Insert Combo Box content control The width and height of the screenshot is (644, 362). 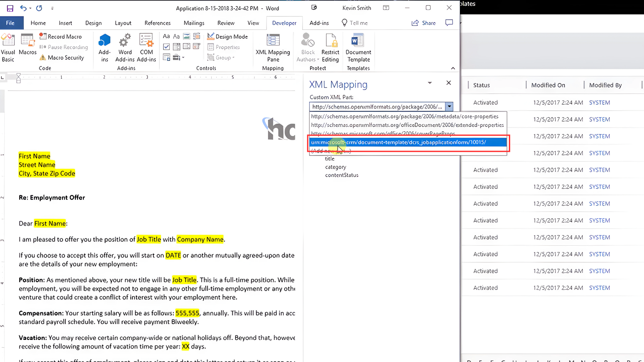[x=176, y=47]
